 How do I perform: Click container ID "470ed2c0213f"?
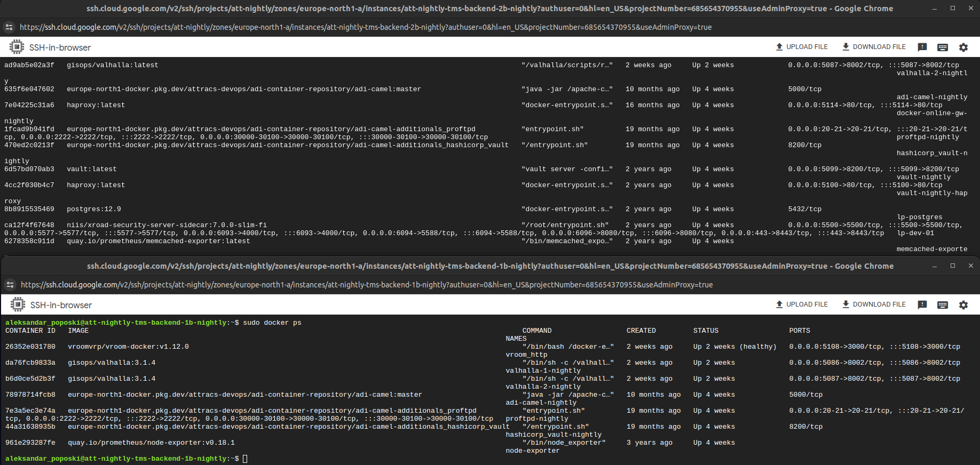pos(29,145)
